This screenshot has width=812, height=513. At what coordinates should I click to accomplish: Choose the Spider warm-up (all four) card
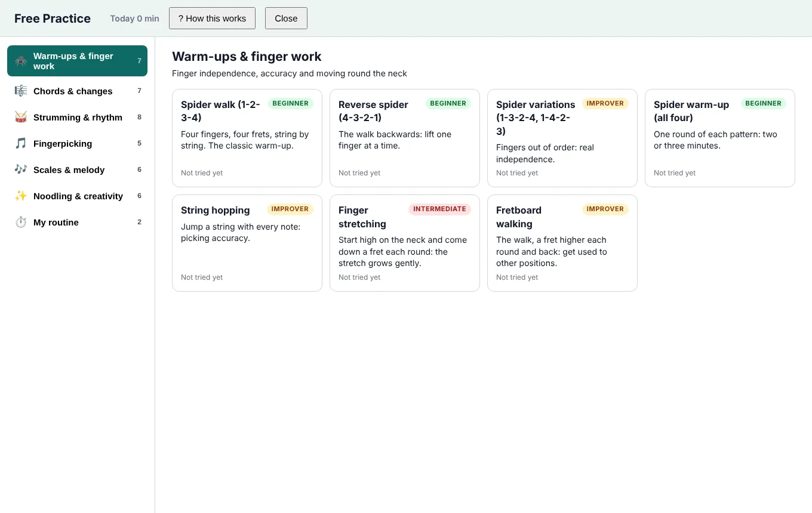point(720,138)
